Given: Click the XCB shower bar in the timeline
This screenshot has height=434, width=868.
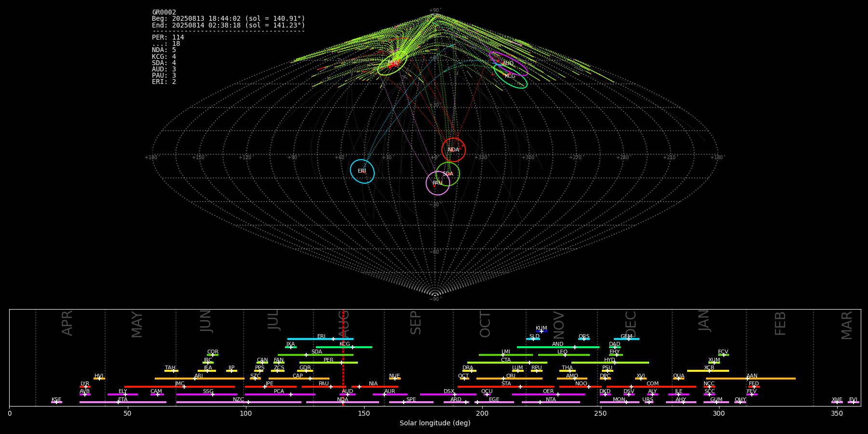Looking at the screenshot, I should (708, 371).
